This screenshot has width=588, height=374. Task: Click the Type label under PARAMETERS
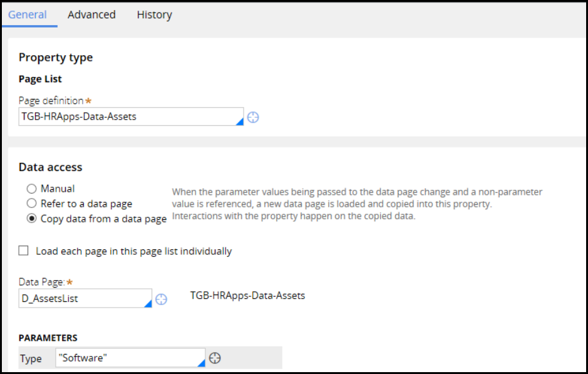(31, 358)
